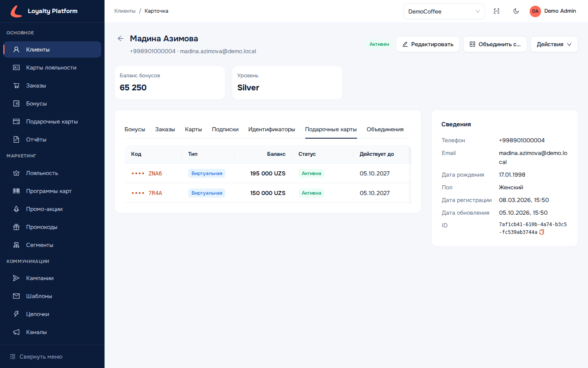This screenshot has height=368, width=588.
Task: Open the DemoCoffee company dropdown
Action: point(444,11)
